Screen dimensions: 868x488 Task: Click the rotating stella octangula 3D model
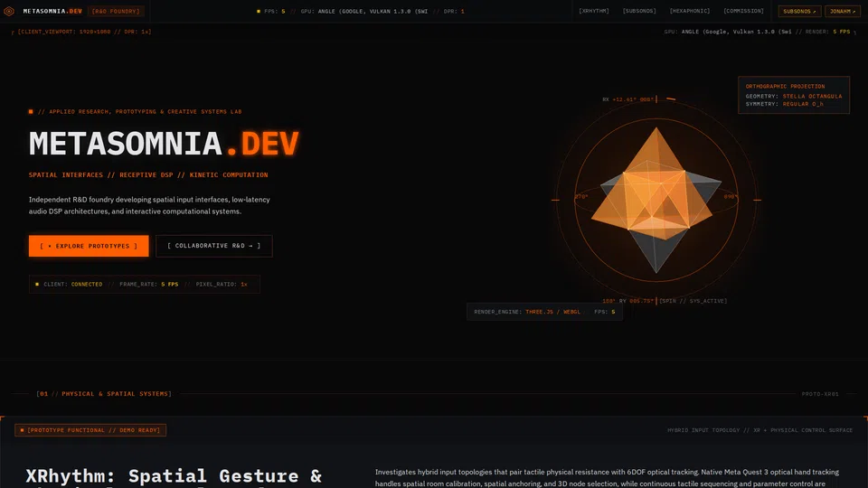(x=656, y=200)
